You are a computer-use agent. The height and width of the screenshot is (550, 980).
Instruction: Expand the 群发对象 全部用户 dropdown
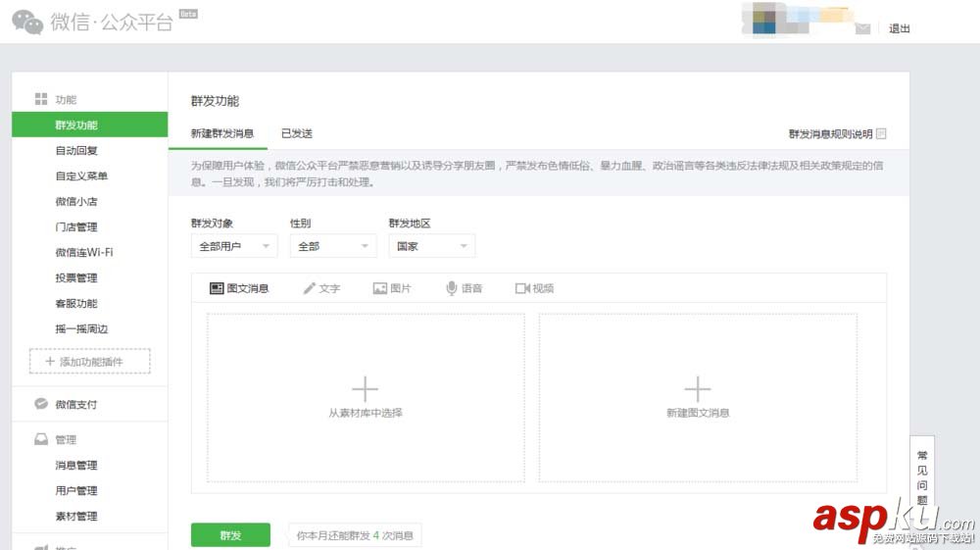[x=234, y=246]
